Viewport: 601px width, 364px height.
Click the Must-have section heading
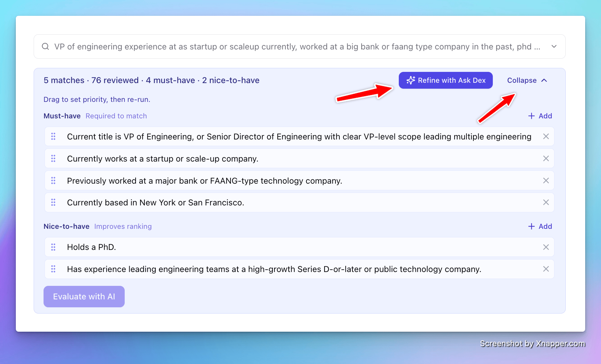point(62,116)
